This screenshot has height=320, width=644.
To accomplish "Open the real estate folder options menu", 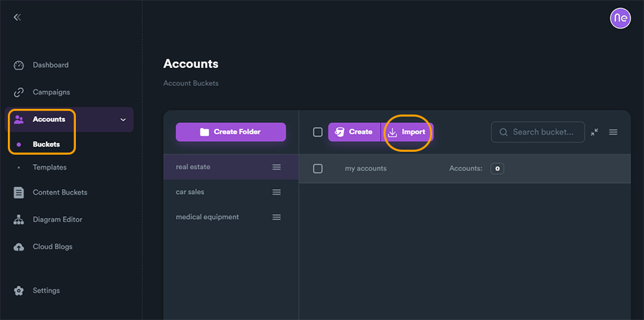I will click(x=276, y=168).
